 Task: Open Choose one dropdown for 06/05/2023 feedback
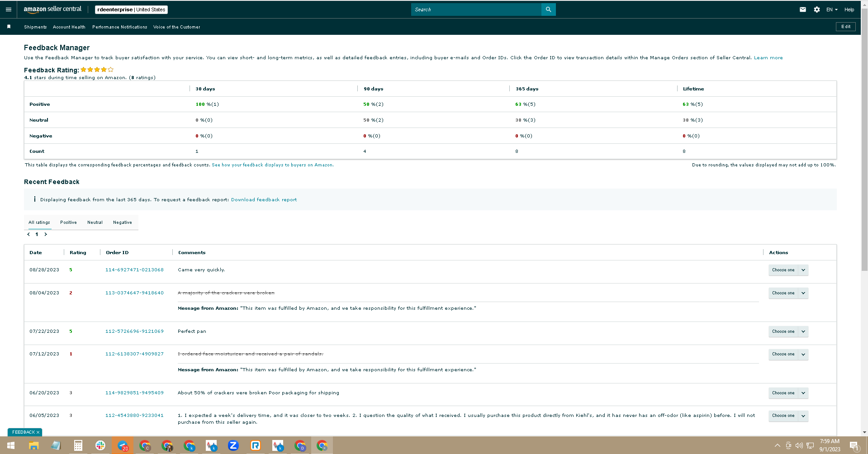(x=788, y=416)
